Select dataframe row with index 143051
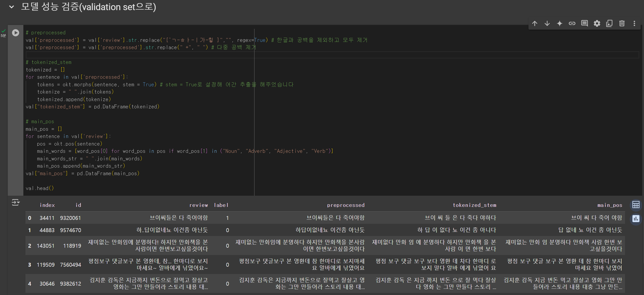 45,246
